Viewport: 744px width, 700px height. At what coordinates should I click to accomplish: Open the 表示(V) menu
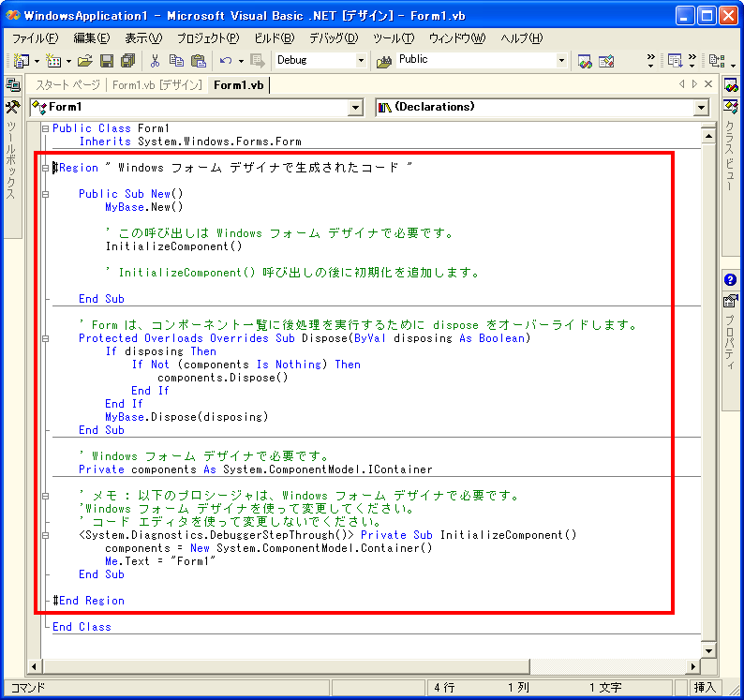tap(143, 38)
